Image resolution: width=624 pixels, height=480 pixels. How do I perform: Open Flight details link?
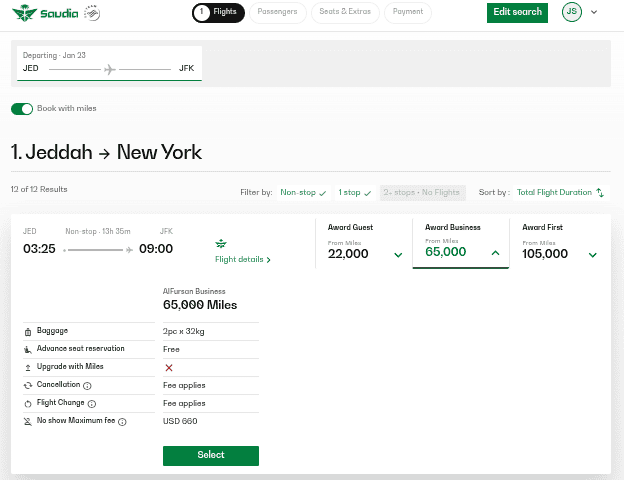pos(243,260)
